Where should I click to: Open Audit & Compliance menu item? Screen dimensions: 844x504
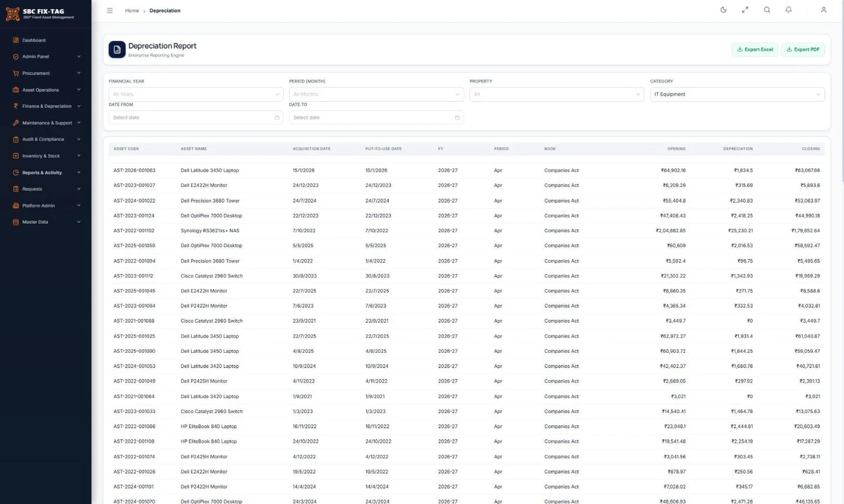pos(46,139)
